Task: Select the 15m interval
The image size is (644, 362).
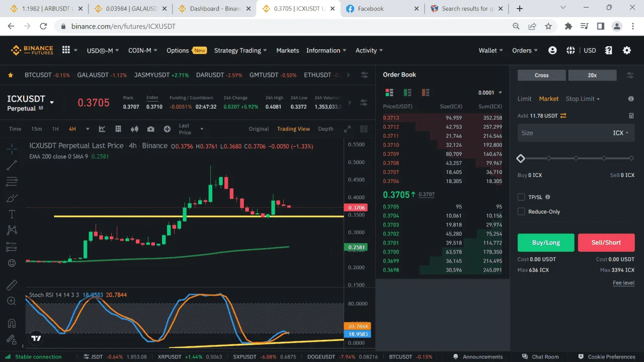Action: [37, 129]
